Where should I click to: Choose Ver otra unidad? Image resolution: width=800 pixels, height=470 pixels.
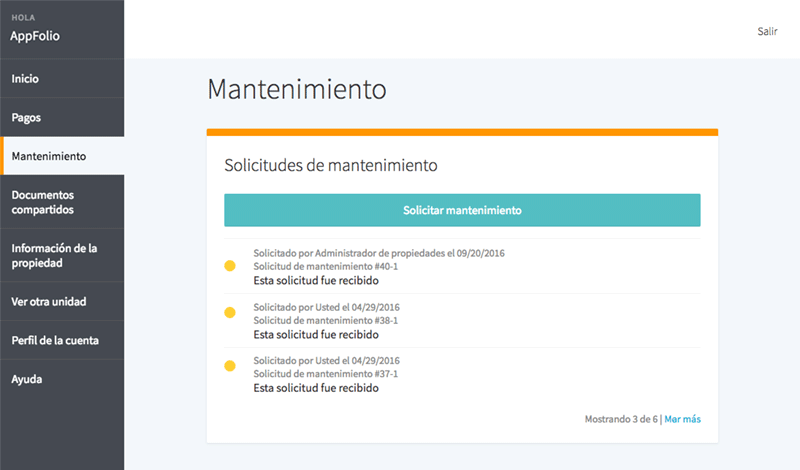[47, 301]
